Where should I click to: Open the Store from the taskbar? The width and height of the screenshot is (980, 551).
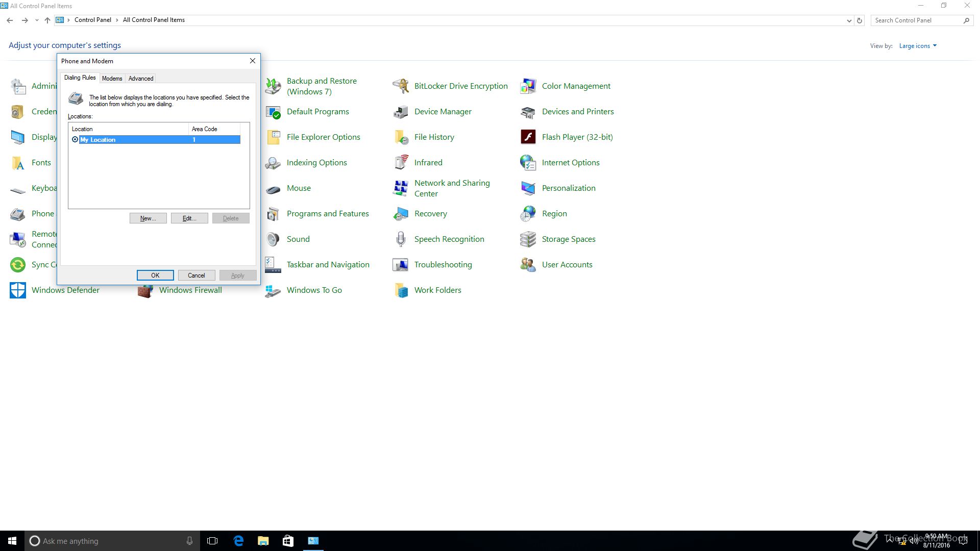(x=288, y=541)
